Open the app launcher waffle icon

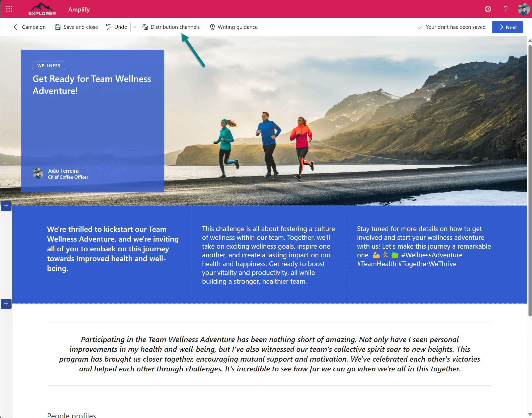[x=9, y=9]
